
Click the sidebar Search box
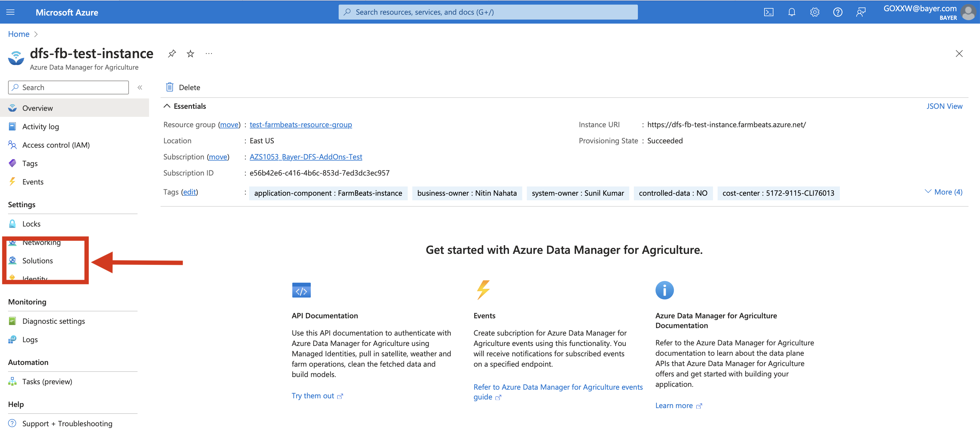[x=68, y=87]
